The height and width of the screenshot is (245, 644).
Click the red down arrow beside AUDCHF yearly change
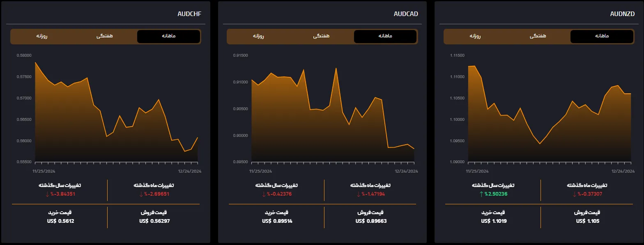[47, 194]
